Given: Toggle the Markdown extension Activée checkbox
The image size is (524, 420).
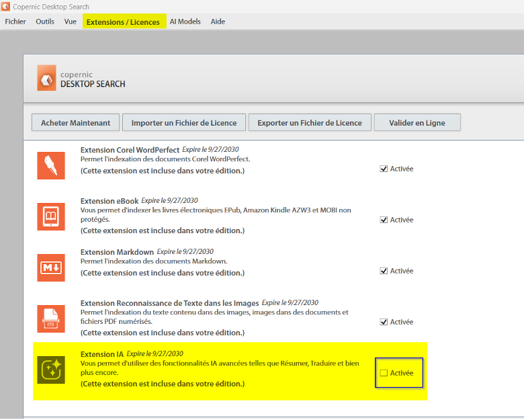Looking at the screenshot, I should 384,271.
